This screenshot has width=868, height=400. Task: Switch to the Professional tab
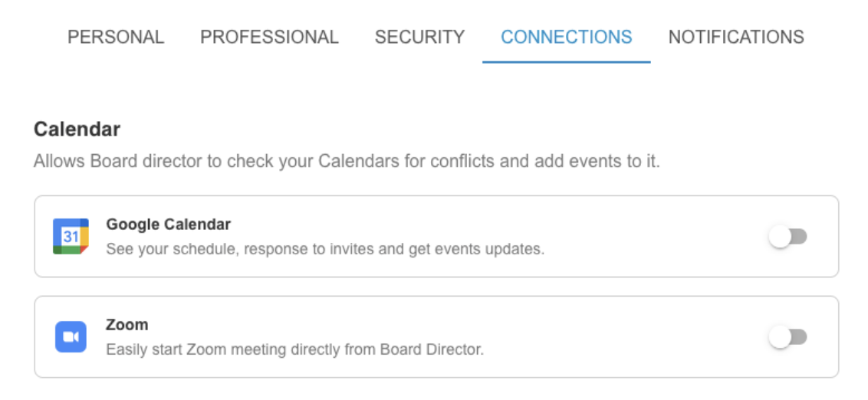click(x=269, y=37)
